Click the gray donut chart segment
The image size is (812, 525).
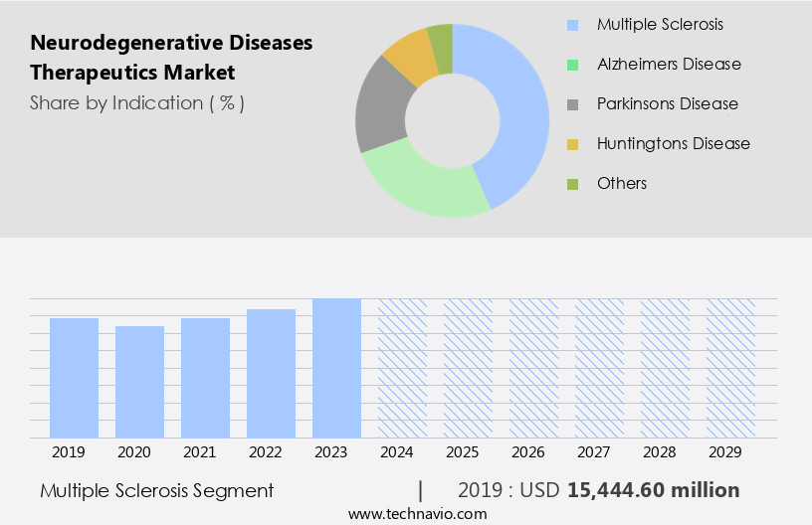[381, 107]
